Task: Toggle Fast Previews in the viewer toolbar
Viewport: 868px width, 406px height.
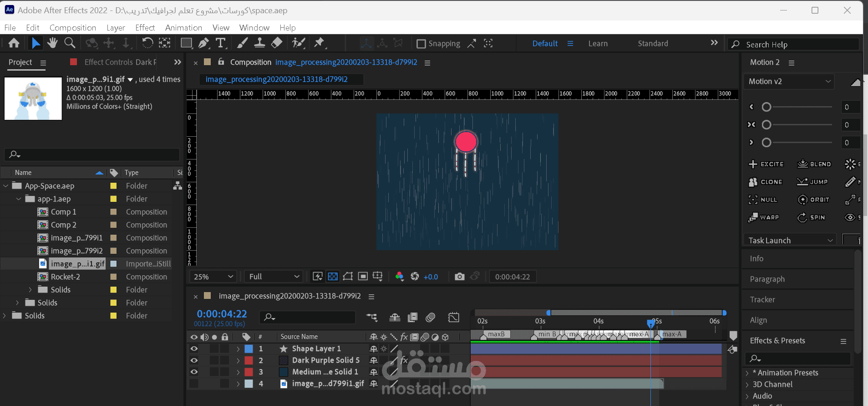Action: click(x=318, y=277)
